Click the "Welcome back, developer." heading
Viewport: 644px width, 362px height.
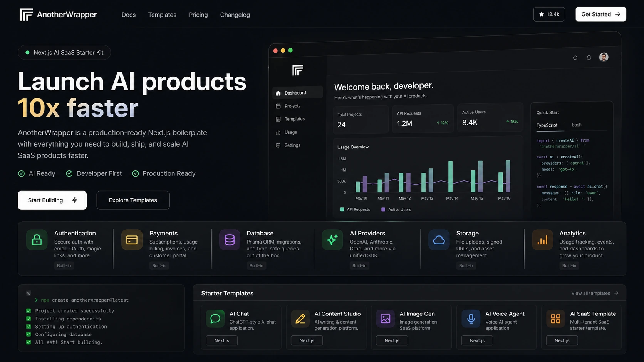384,86
